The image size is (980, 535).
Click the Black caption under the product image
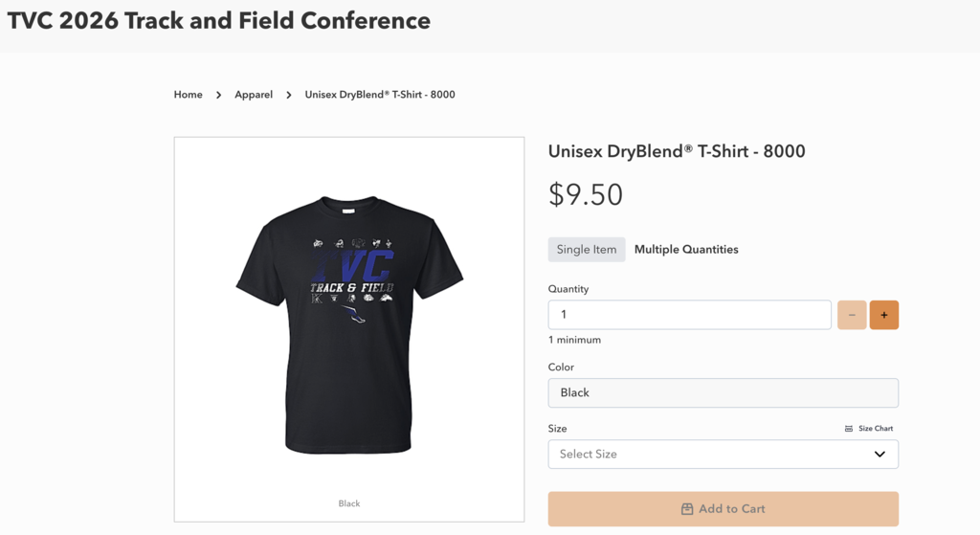(349, 503)
